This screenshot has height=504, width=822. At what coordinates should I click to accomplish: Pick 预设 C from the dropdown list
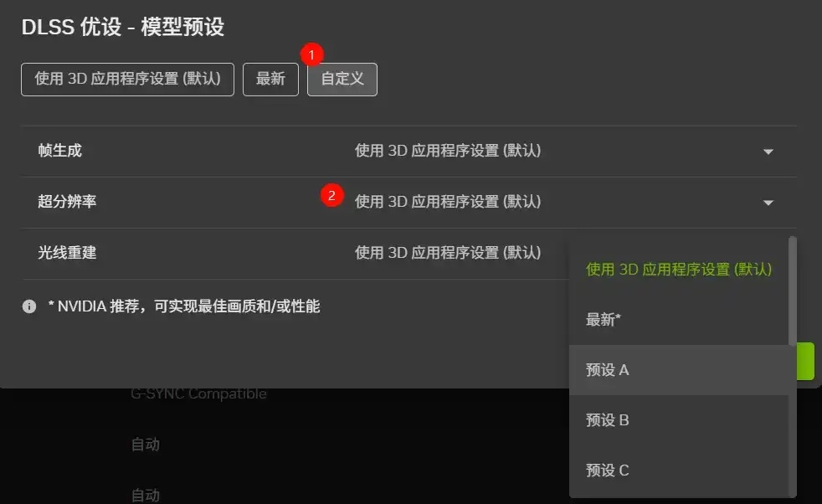click(679, 470)
